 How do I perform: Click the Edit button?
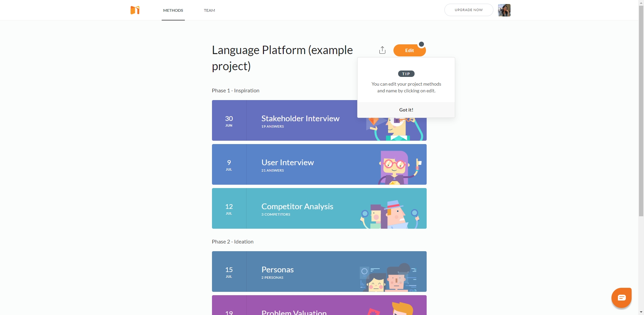[409, 50]
